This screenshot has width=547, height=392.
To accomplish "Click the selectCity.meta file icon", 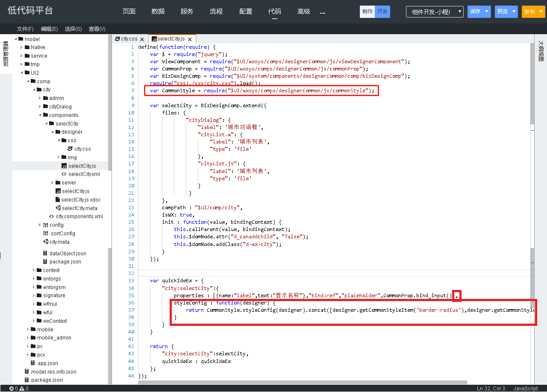I will click(x=58, y=208).
